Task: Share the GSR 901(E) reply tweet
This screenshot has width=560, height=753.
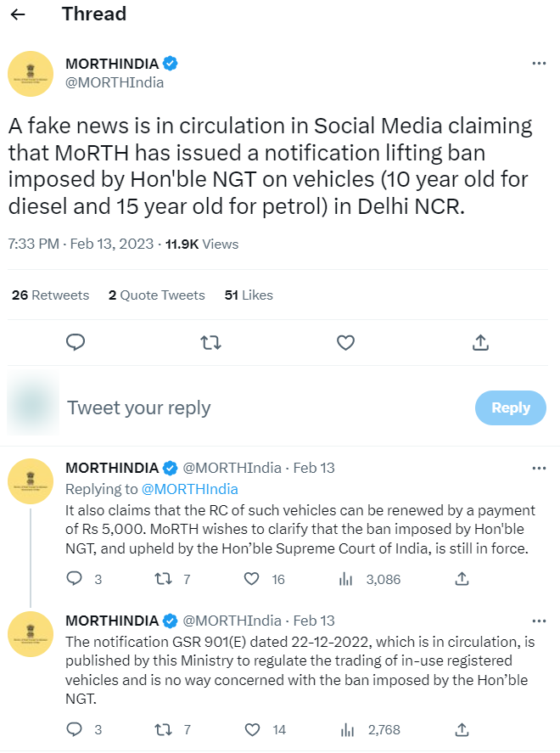Action: pyautogui.click(x=462, y=729)
